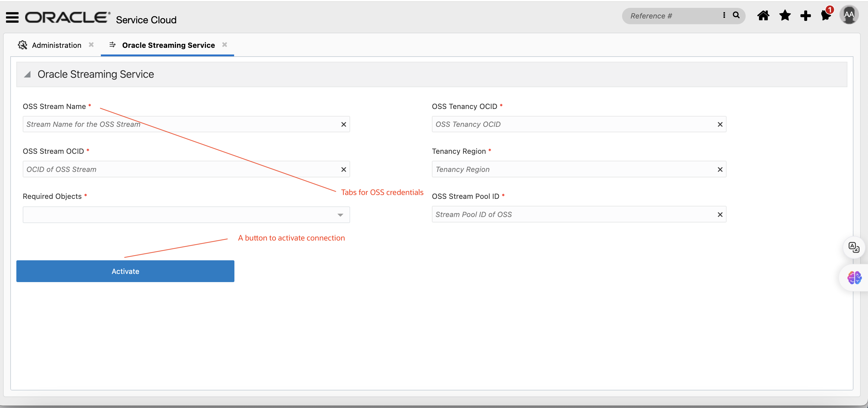
Task: Switch to the Administration tab
Action: click(56, 45)
